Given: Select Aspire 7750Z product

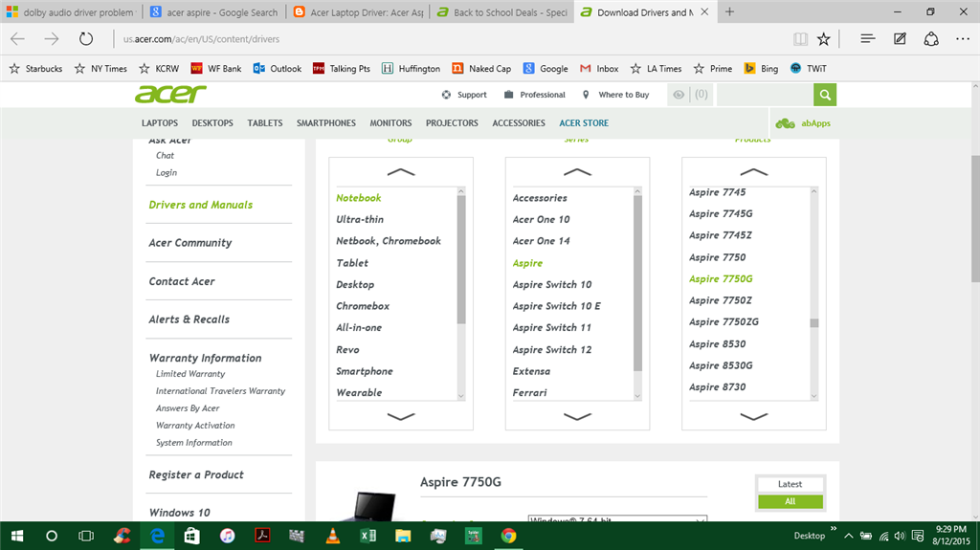Looking at the screenshot, I should coord(721,300).
